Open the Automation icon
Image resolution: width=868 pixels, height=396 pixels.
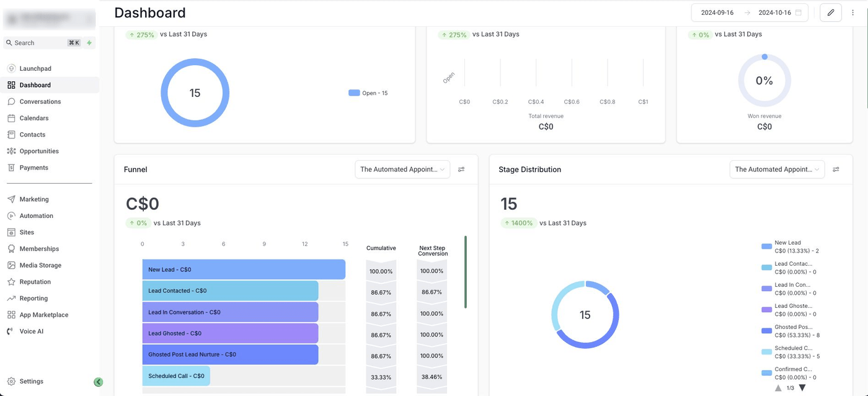[11, 216]
